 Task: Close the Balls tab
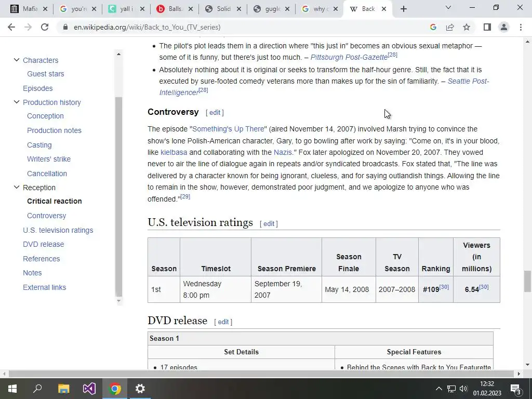[x=191, y=9]
